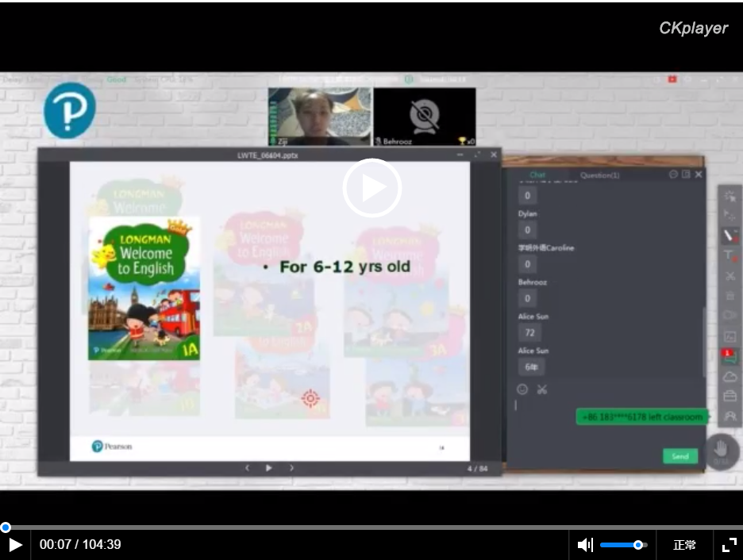743x560 pixels.
Task: Click the LWTE_06404.pptx title text
Action: tap(268, 155)
